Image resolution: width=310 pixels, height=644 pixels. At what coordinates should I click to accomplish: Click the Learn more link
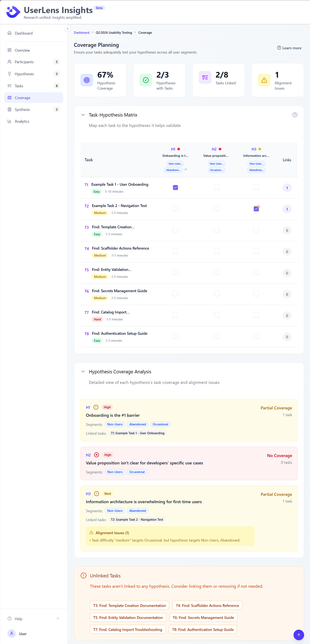click(x=289, y=48)
